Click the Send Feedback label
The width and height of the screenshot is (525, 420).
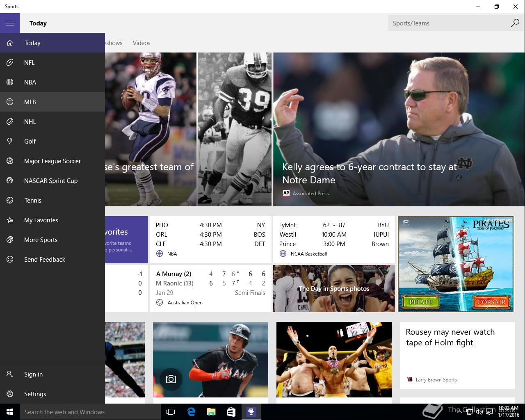[x=45, y=259]
